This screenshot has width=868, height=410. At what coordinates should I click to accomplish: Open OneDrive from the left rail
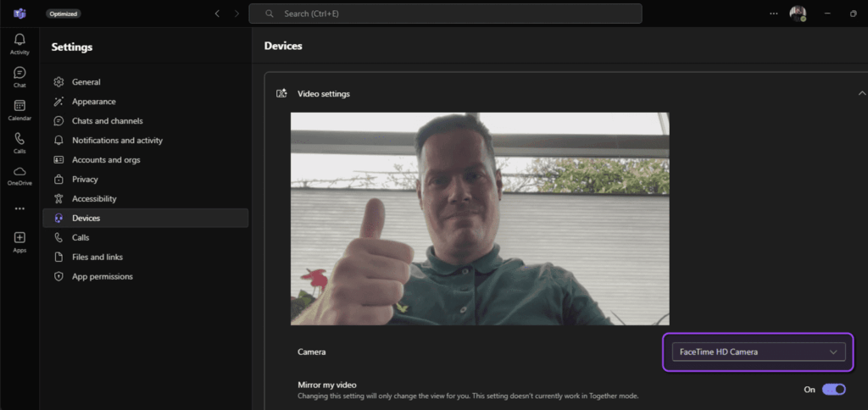coord(19,175)
